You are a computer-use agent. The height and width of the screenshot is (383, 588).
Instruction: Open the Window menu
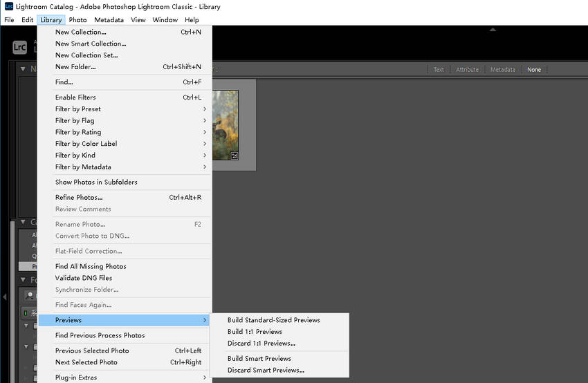pyautogui.click(x=165, y=20)
